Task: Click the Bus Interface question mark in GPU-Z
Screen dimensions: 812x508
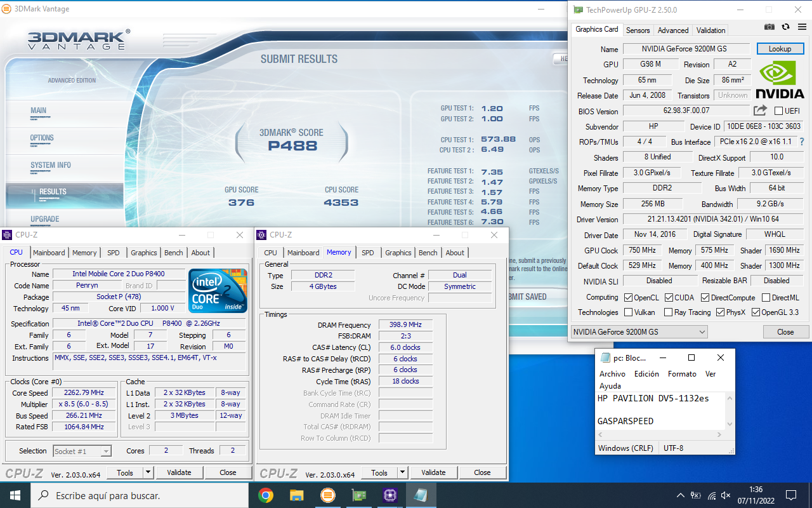Action: (x=802, y=142)
